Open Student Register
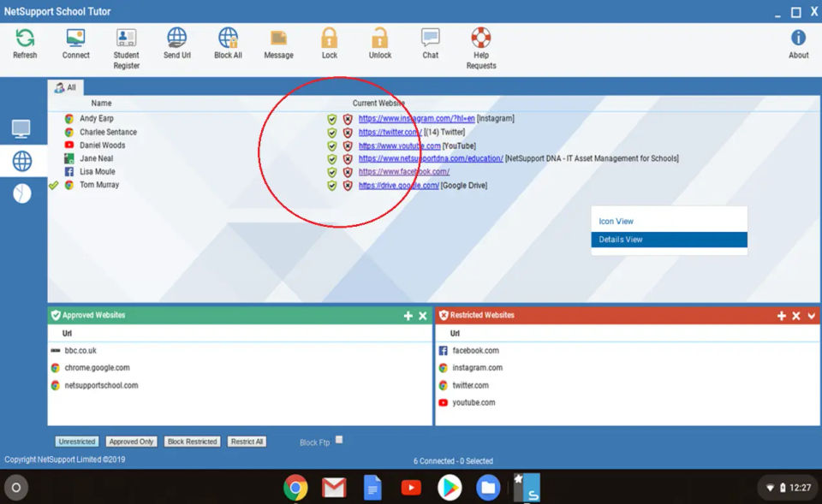The height and width of the screenshot is (504, 822). tap(127, 49)
